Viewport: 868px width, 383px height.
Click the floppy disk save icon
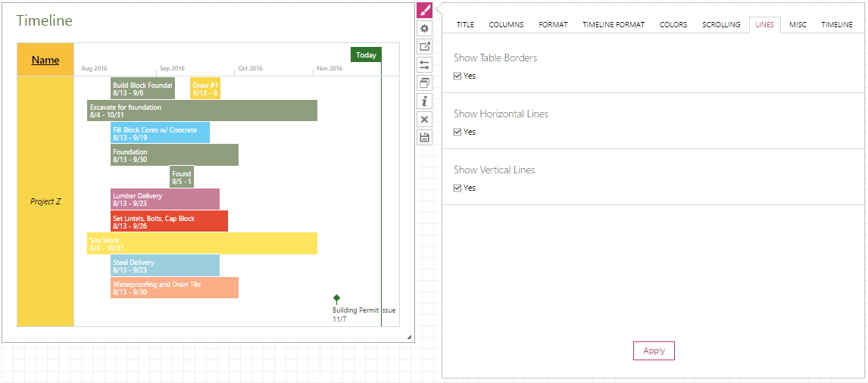tap(425, 138)
